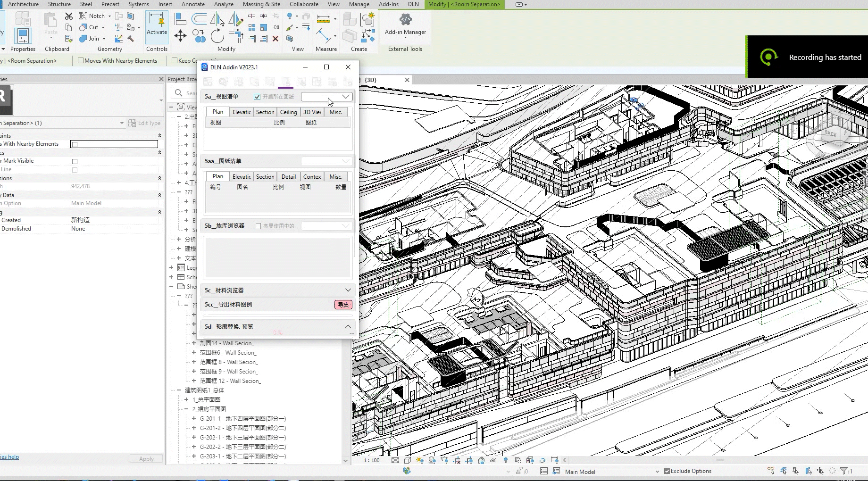Click the red 导出 export button
This screenshot has height=481, width=868.
[343, 305]
